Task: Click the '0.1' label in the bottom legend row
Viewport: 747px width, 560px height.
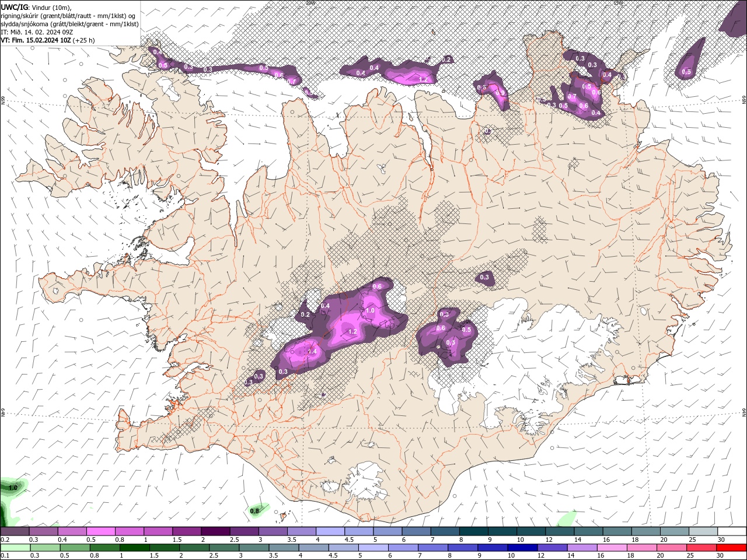Action: point(5,556)
